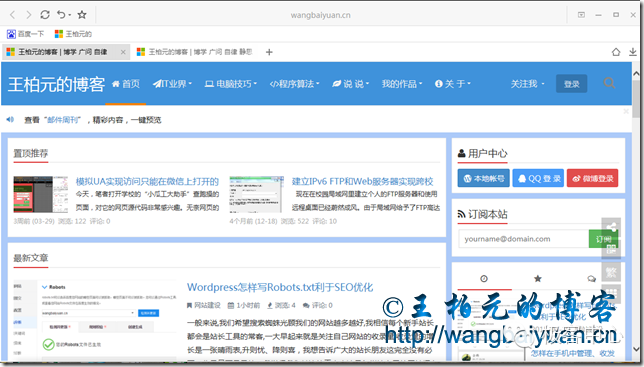
Task: Open the 百度一下 bookmark
Action: [x=25, y=34]
